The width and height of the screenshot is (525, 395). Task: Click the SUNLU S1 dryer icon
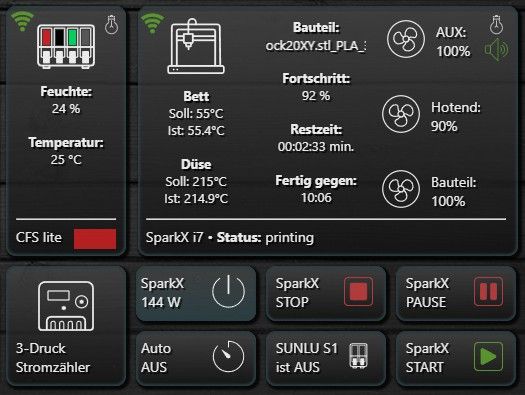click(x=358, y=356)
